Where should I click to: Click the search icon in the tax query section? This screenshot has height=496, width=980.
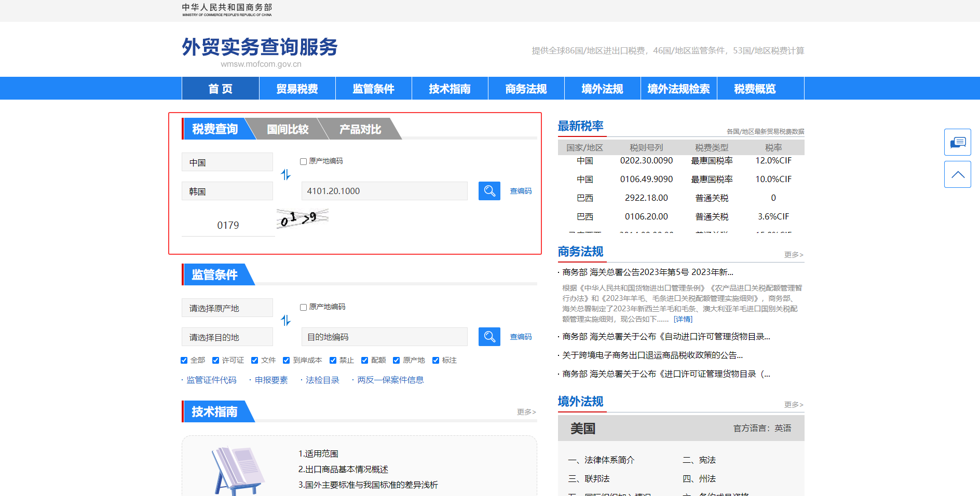pyautogui.click(x=489, y=191)
